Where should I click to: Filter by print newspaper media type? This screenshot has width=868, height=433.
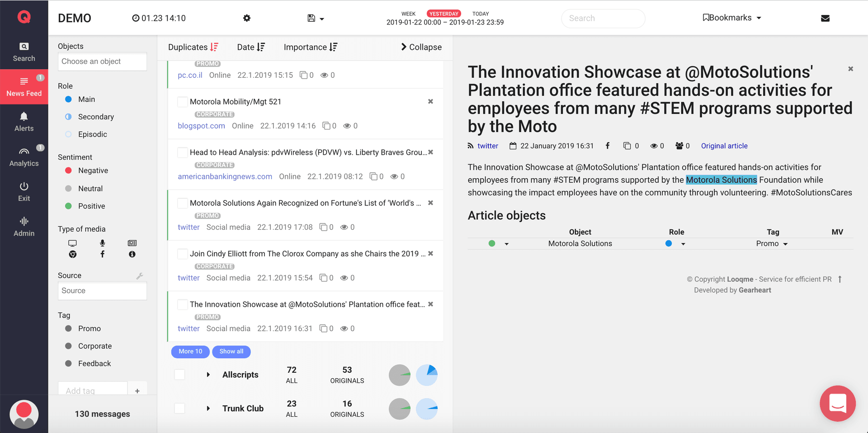[132, 243]
